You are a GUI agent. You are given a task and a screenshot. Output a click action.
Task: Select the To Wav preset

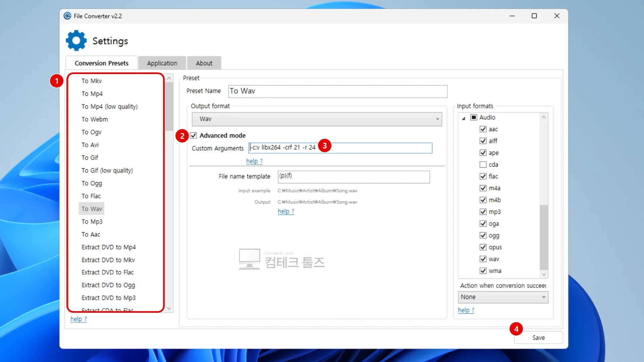[92, 209]
